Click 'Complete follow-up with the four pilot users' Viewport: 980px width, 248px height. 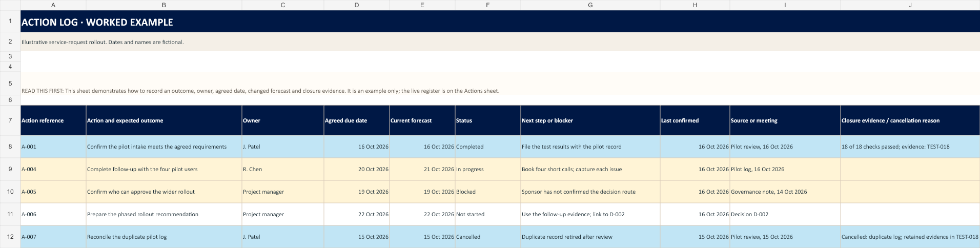(x=164, y=169)
